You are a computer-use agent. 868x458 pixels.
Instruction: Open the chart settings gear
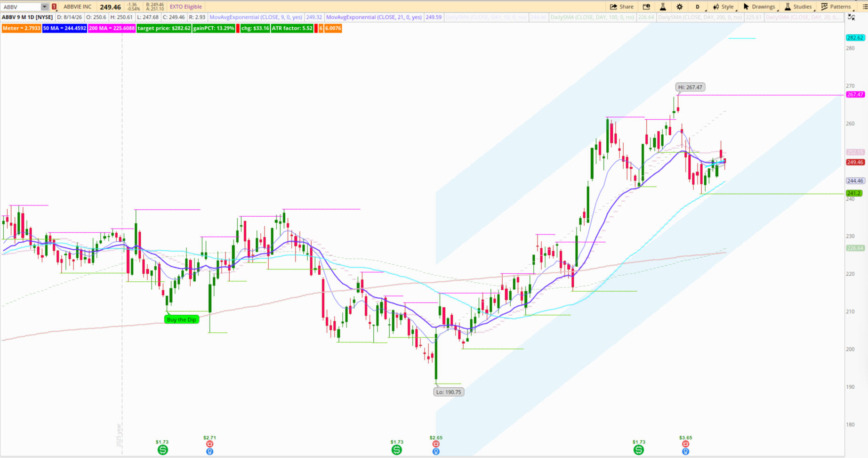click(679, 7)
